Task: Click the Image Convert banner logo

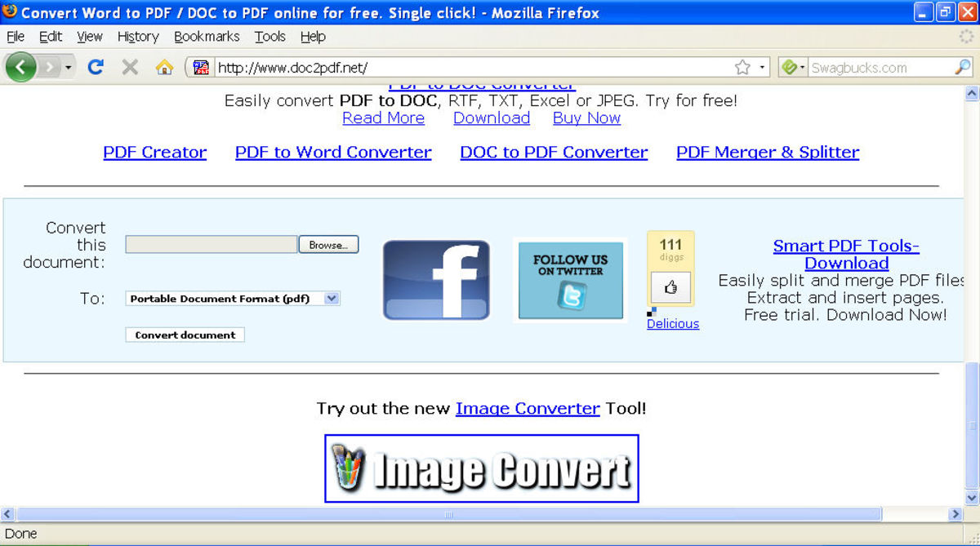Action: [481, 468]
